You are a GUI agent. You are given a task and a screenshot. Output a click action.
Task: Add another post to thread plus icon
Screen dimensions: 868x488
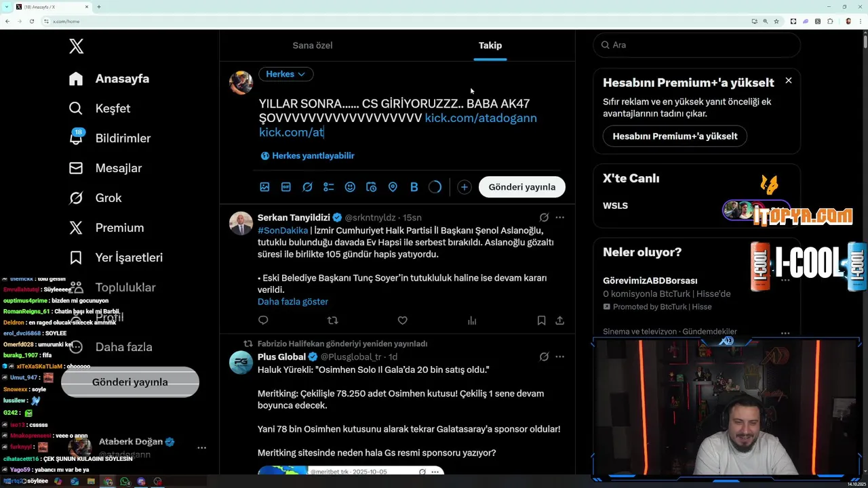pos(464,187)
